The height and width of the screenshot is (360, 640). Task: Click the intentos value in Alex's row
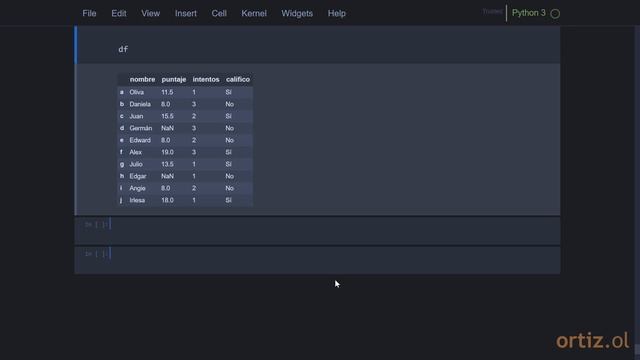(194, 152)
